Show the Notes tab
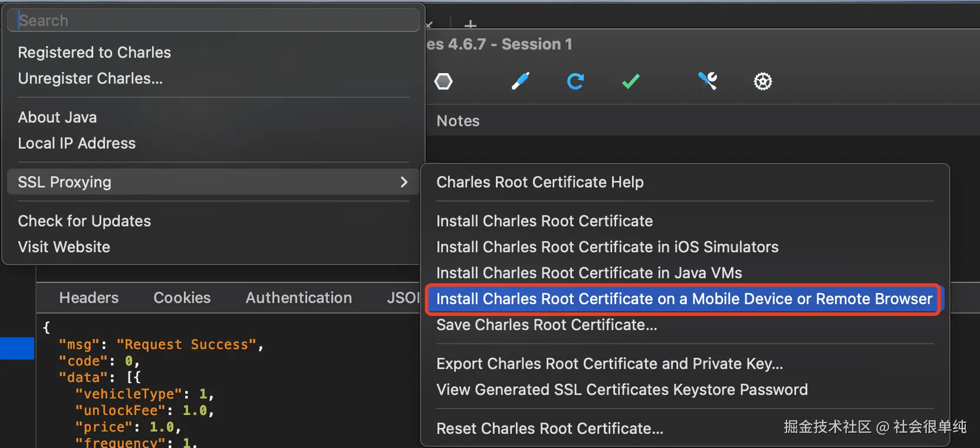This screenshot has height=448, width=980. click(x=458, y=121)
